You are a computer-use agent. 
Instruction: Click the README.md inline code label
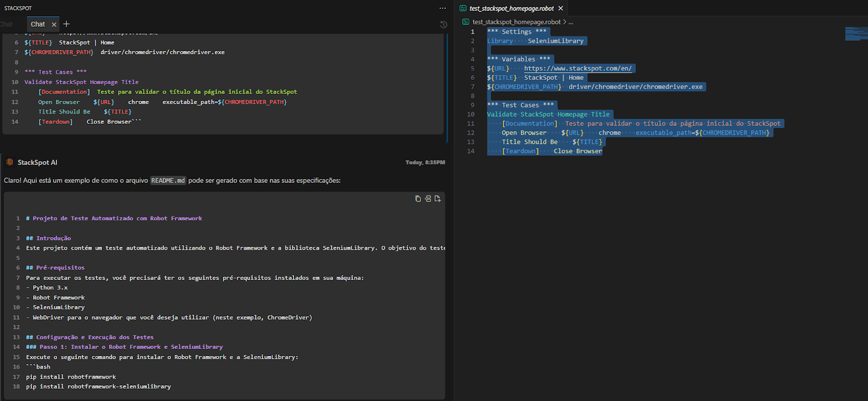(x=168, y=181)
